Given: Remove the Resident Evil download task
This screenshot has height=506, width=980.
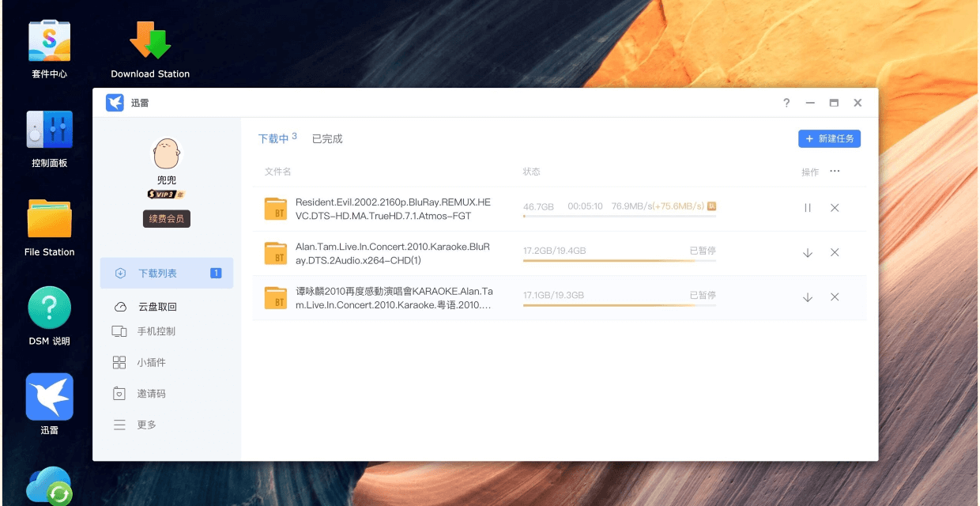Looking at the screenshot, I should [x=835, y=208].
